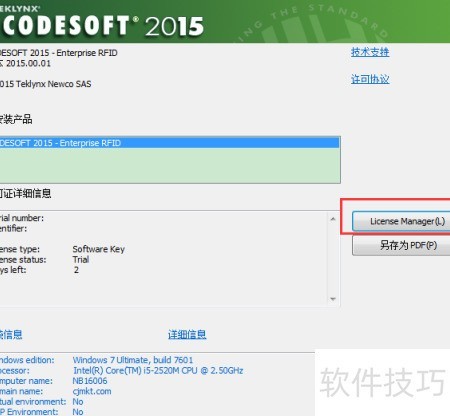Click empty green area of installed products list

[x=169, y=165]
